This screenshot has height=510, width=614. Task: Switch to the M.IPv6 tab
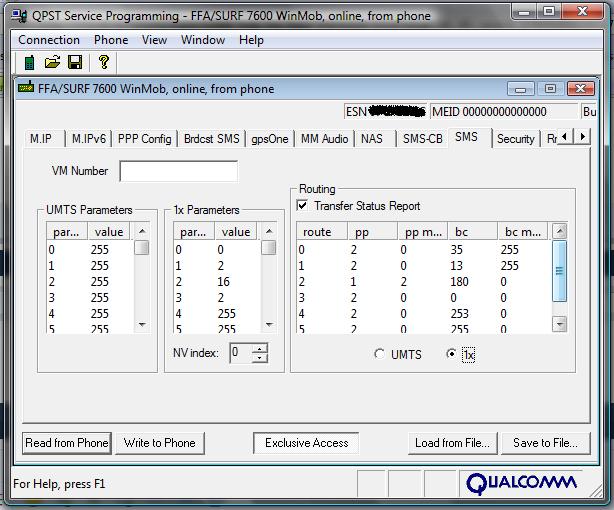[89, 139]
